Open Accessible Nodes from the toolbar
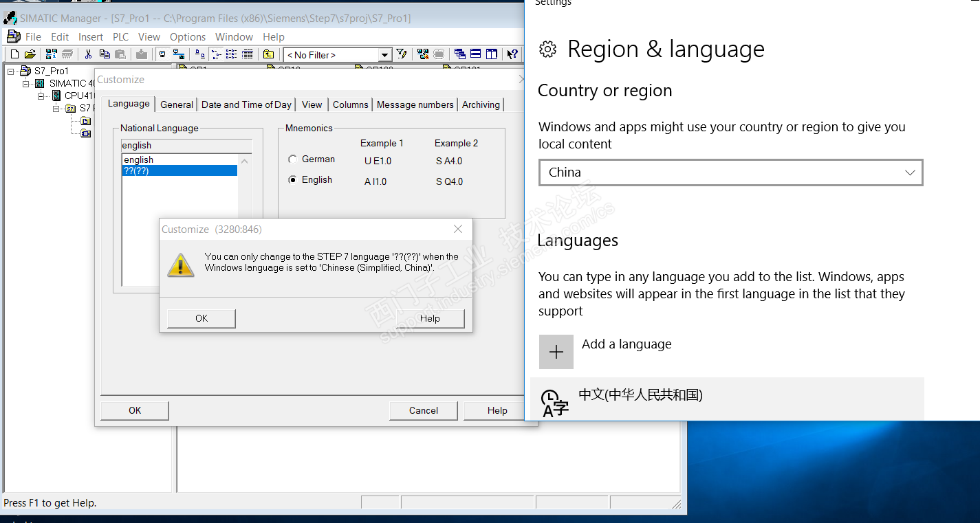 pos(52,54)
